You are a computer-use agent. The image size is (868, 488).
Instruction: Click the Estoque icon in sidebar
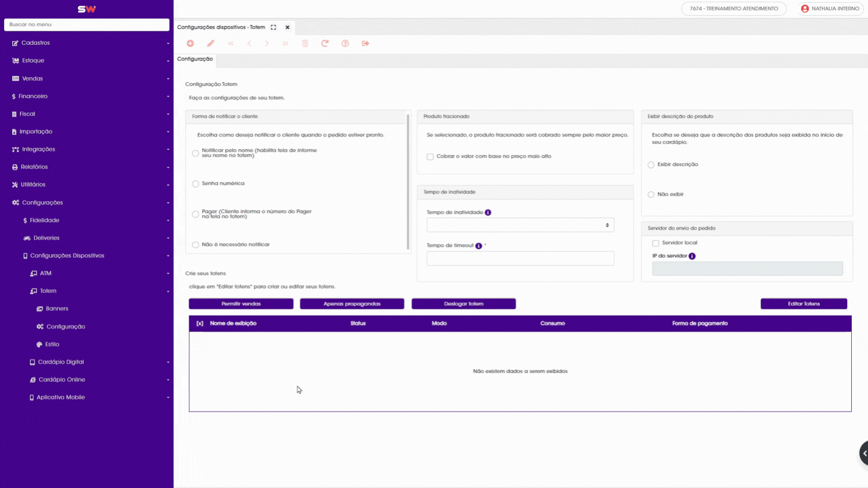click(x=16, y=61)
